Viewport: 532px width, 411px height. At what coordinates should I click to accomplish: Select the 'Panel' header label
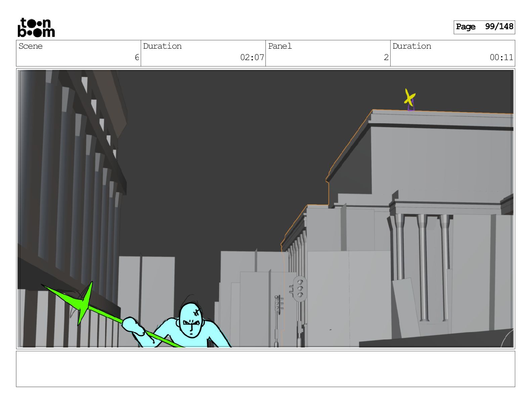coord(280,46)
